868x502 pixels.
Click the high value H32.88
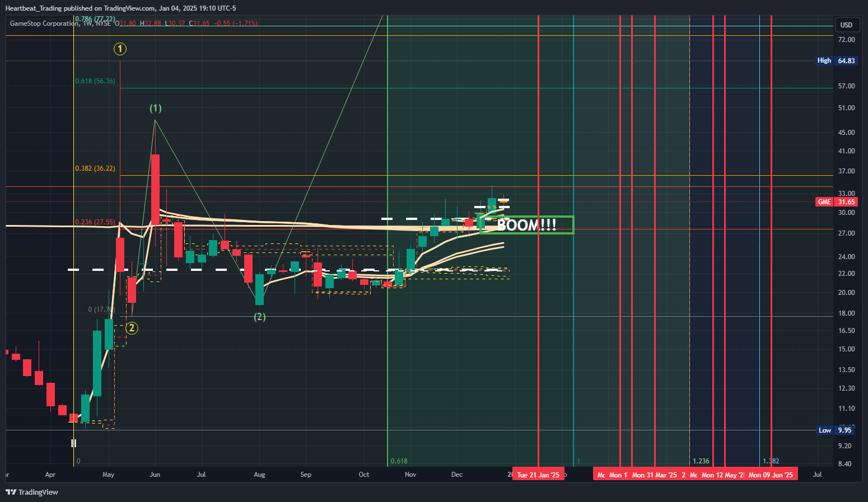tap(150, 24)
